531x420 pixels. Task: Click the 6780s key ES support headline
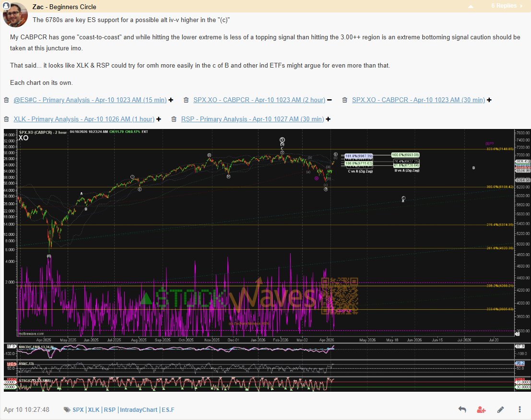pyautogui.click(x=131, y=20)
